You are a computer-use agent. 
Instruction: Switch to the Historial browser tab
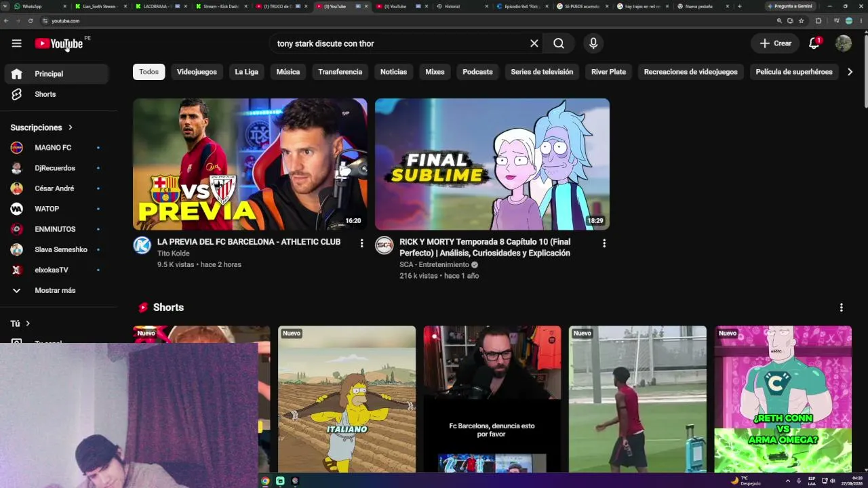[x=462, y=6]
